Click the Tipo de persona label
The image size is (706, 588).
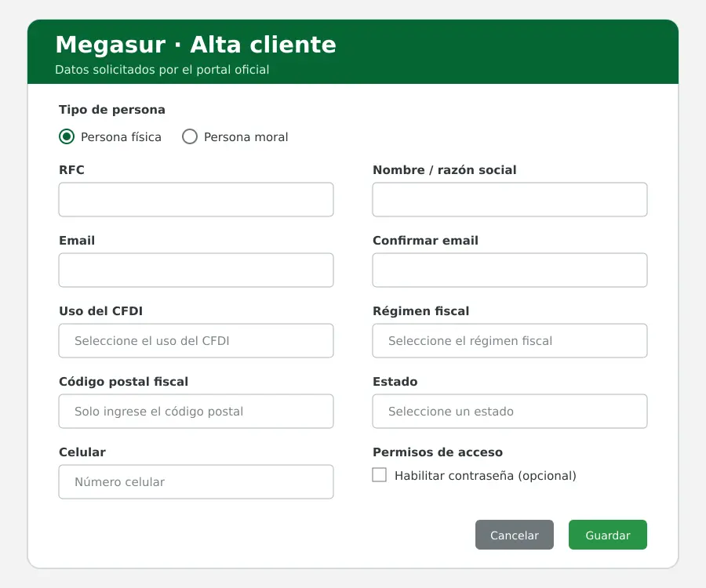point(112,110)
